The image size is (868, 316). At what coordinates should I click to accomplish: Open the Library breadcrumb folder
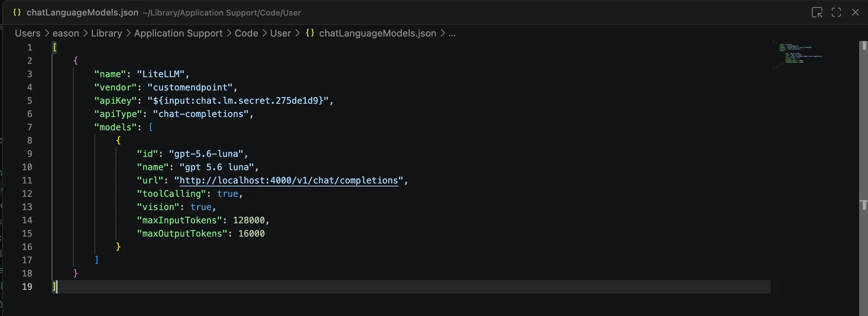(107, 33)
